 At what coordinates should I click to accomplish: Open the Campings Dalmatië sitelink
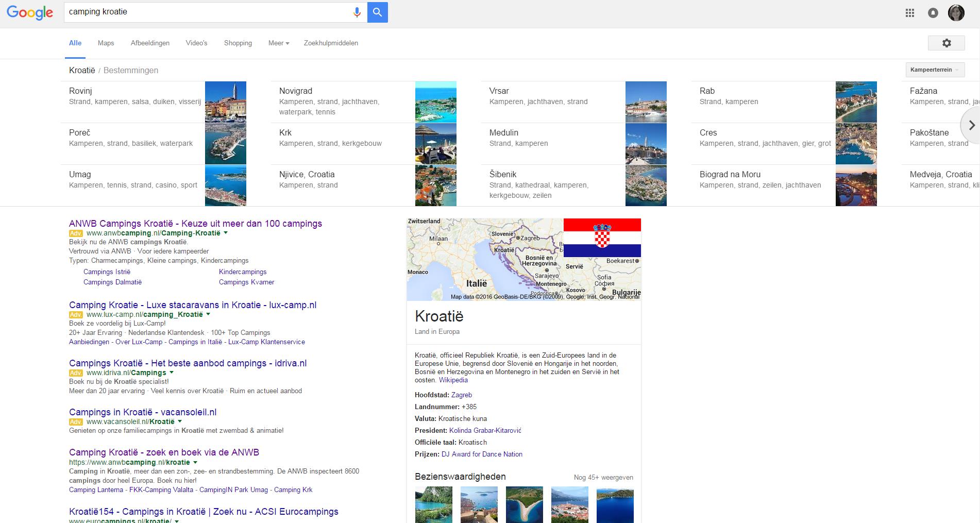click(112, 282)
